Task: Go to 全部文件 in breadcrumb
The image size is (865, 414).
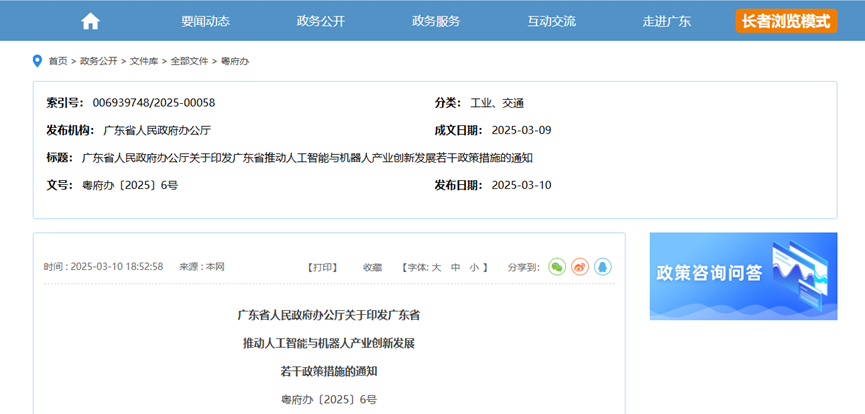Action: pos(189,61)
